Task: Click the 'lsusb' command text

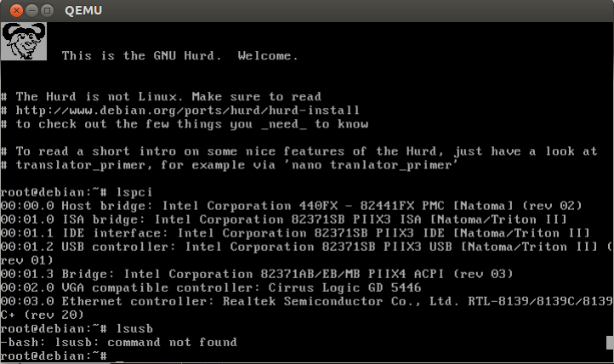Action: coord(134,328)
